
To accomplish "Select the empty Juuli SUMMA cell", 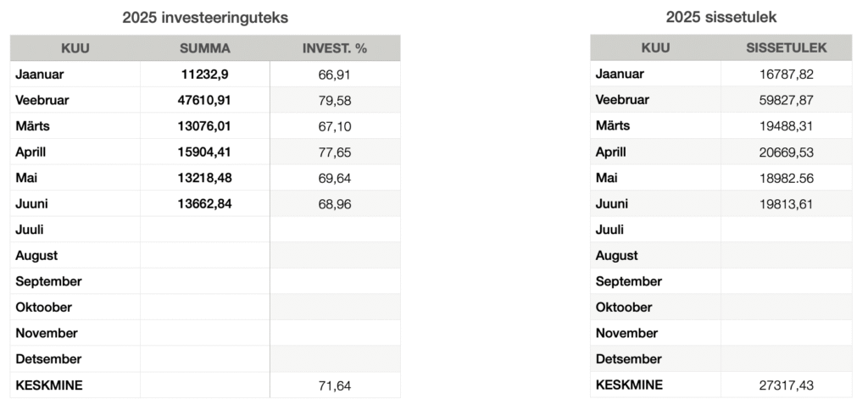I will [205, 230].
